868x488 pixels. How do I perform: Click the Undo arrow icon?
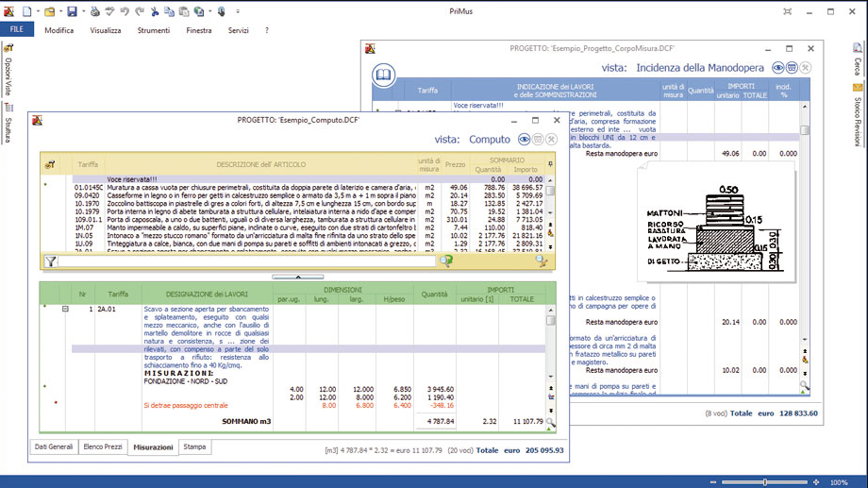point(125,11)
